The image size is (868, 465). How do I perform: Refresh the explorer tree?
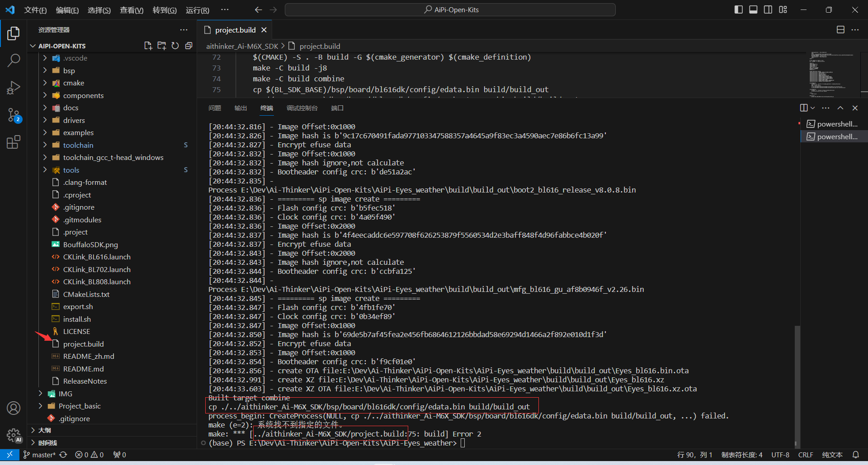click(x=175, y=46)
